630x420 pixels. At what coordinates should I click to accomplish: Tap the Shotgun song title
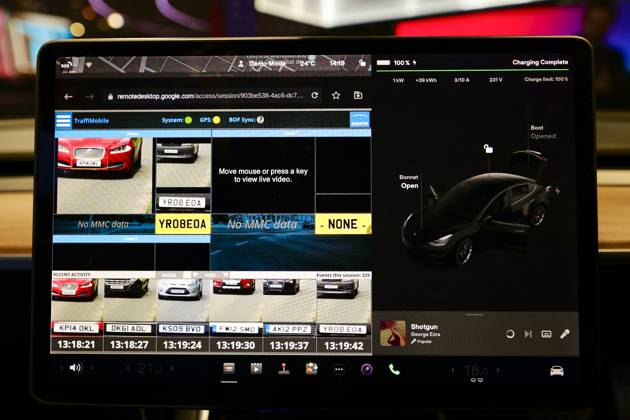pos(424,327)
